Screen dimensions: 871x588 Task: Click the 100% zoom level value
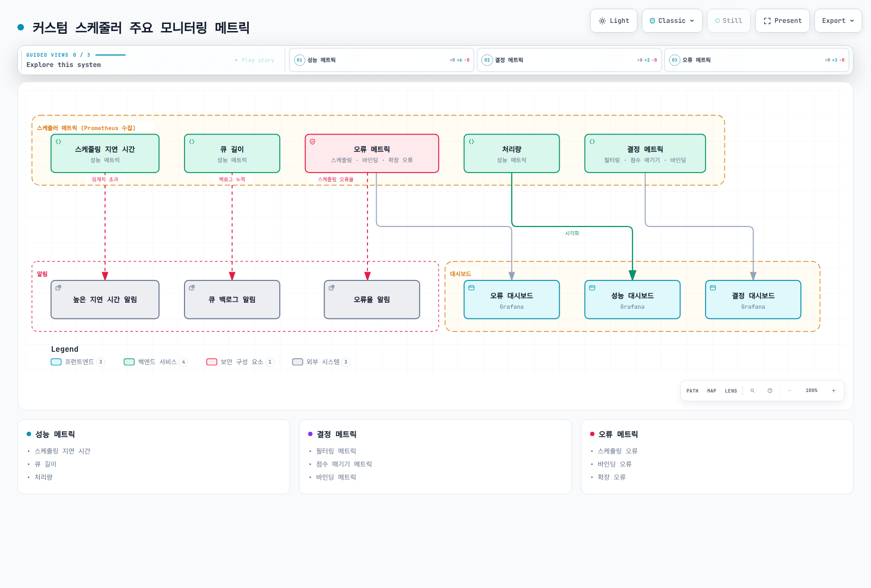point(812,391)
